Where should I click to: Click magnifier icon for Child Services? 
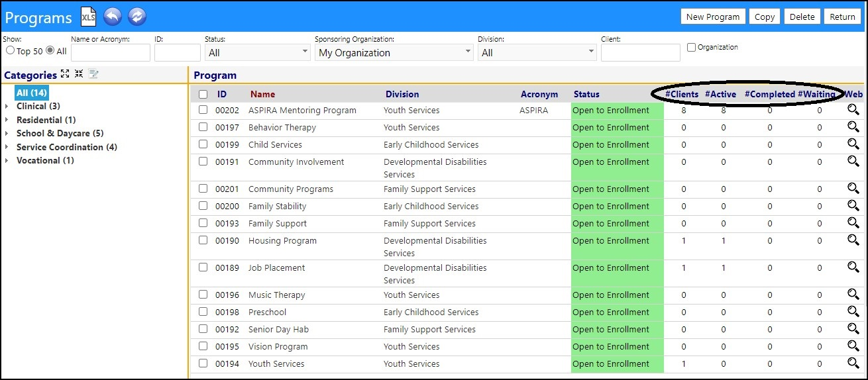(x=853, y=144)
